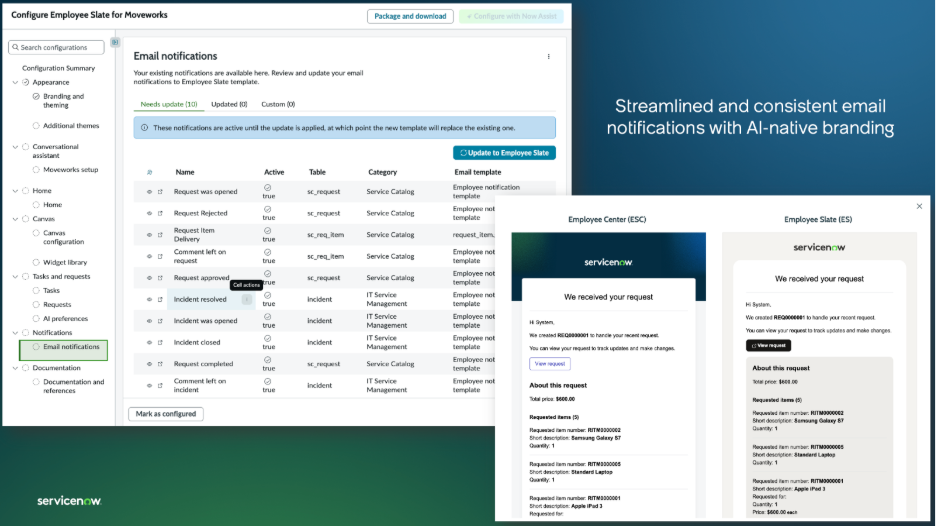Viewport: 936px width, 526px height.
Task: Preview Comment left on request eye icon
Action: 149,256
